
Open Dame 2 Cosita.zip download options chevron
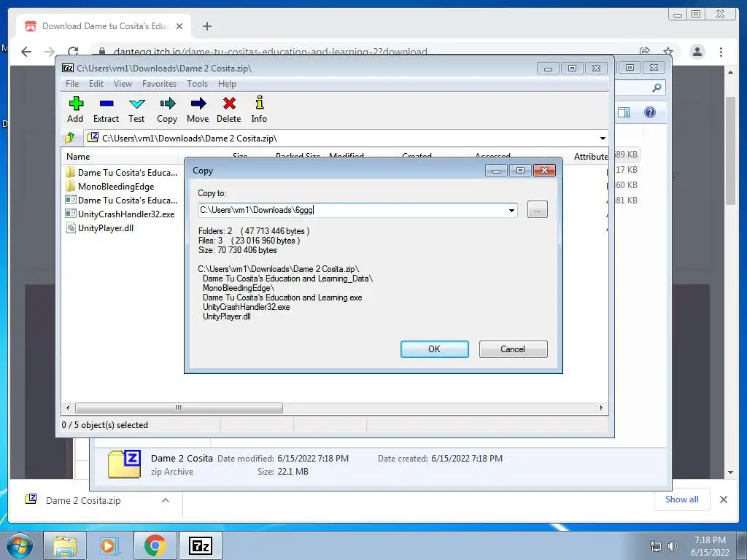(166, 500)
